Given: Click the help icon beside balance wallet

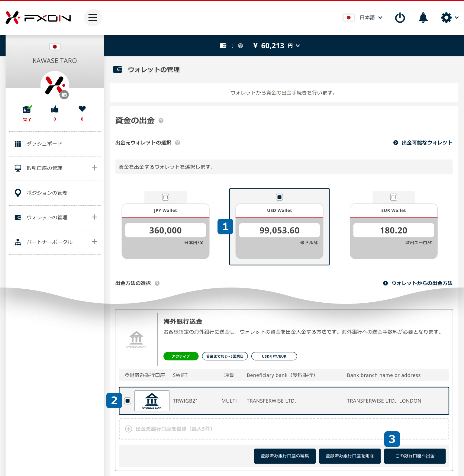Looking at the screenshot, I should click(x=240, y=46).
